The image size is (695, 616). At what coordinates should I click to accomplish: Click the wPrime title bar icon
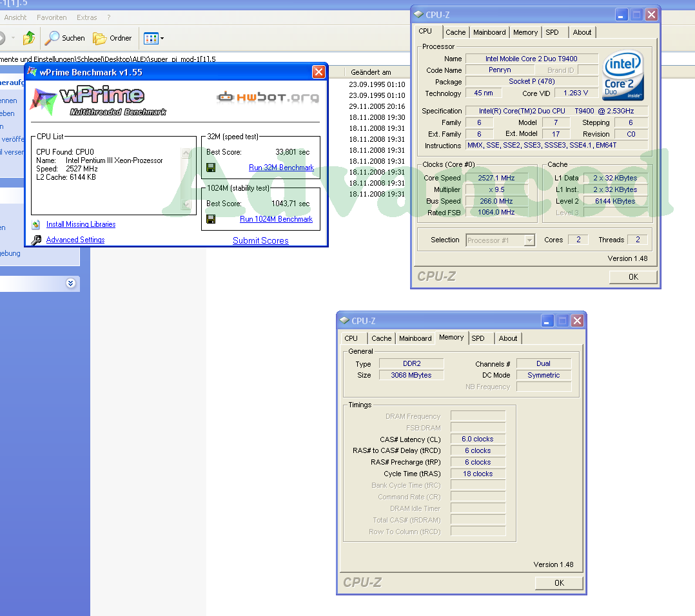pyautogui.click(x=32, y=72)
